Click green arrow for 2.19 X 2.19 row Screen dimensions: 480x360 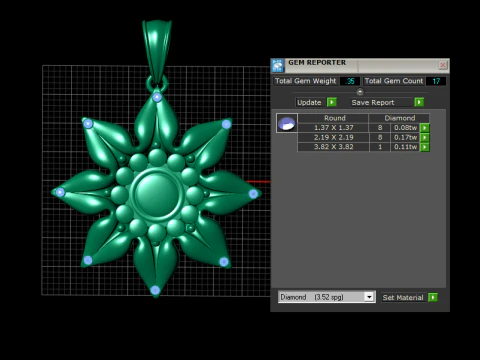click(425, 137)
